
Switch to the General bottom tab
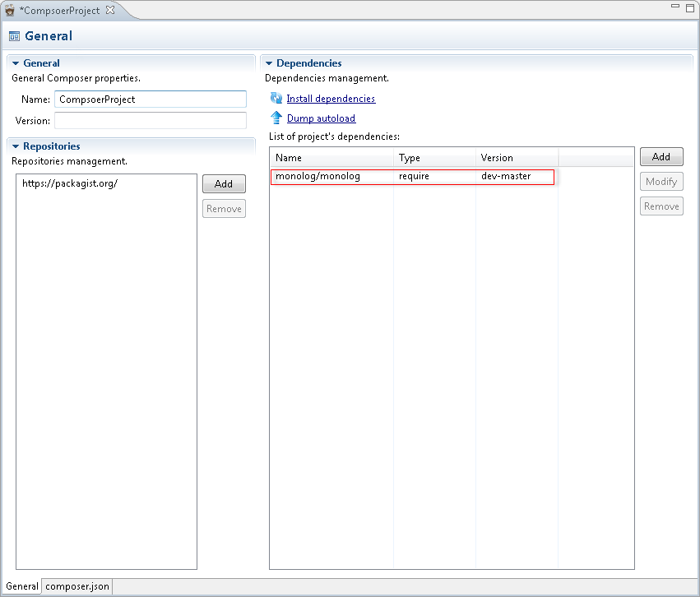(x=22, y=586)
